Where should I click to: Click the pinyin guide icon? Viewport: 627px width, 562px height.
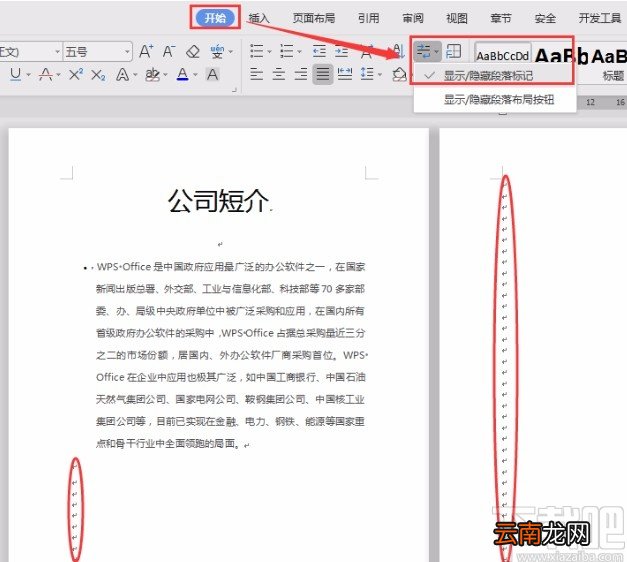(217, 52)
